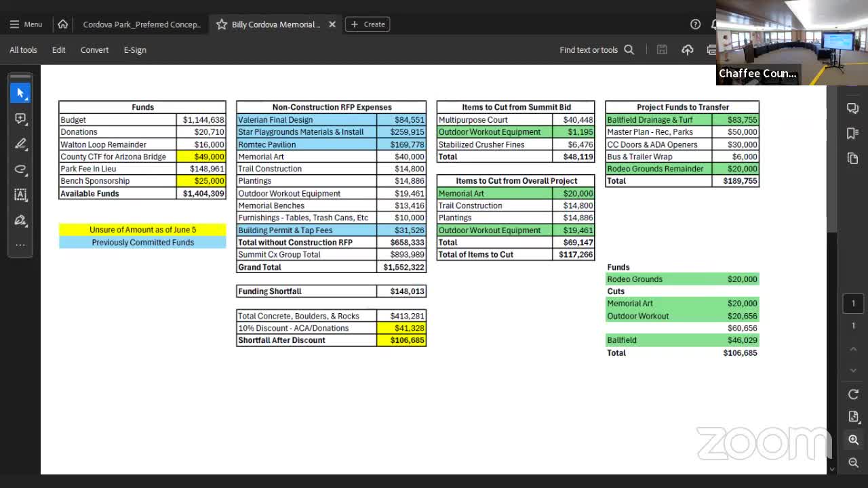Screen dimensions: 868x488
Task: Open the comments panel on the right
Action: (x=853, y=108)
